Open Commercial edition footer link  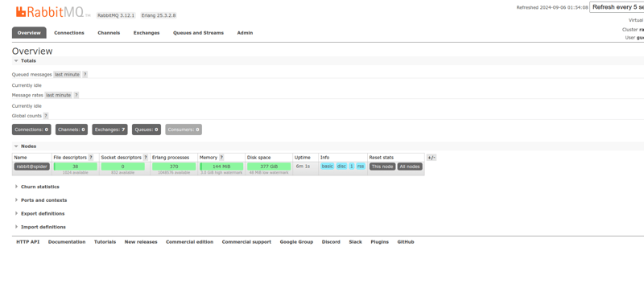(x=190, y=242)
